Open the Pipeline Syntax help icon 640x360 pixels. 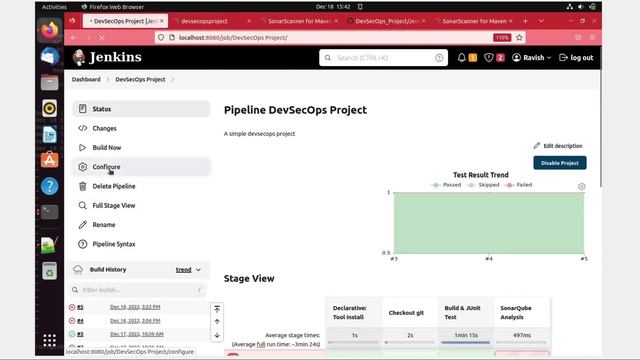(82, 244)
